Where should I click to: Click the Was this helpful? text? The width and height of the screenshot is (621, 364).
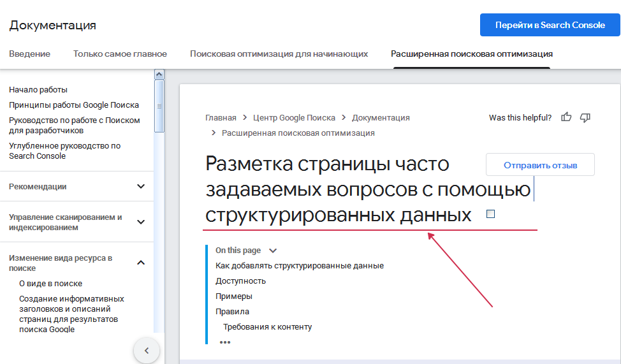point(520,118)
